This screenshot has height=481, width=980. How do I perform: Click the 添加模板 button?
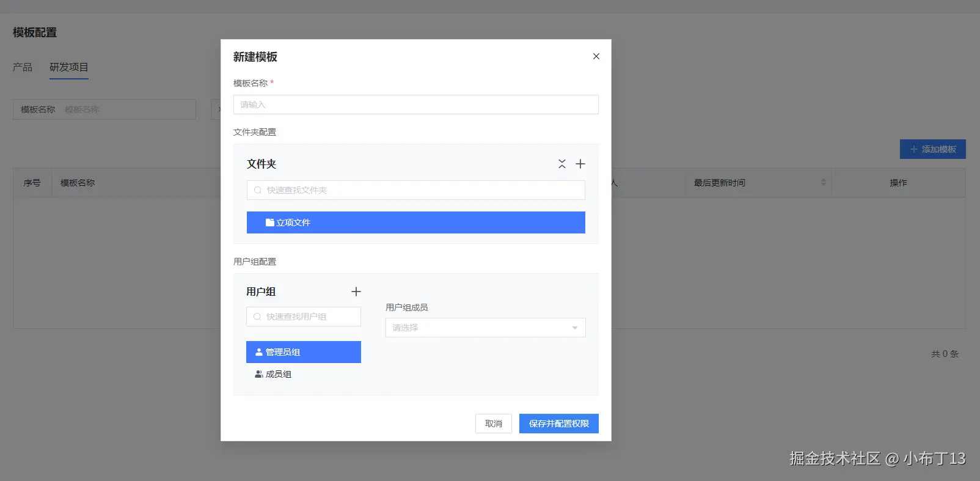click(x=933, y=149)
